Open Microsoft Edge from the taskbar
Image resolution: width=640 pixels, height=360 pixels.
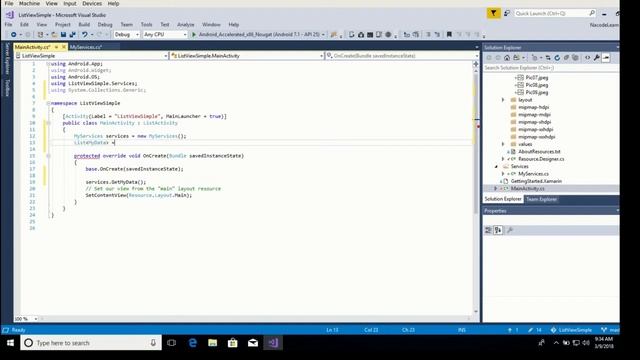pyautogui.click(x=193, y=343)
